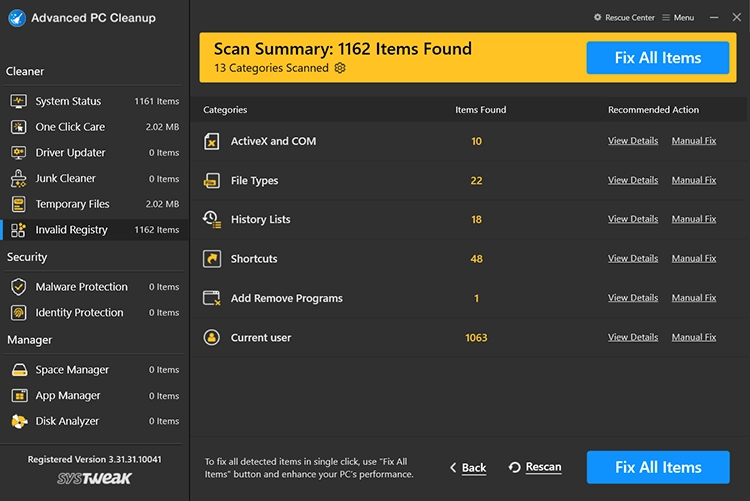View Details for File Types

[x=633, y=180]
